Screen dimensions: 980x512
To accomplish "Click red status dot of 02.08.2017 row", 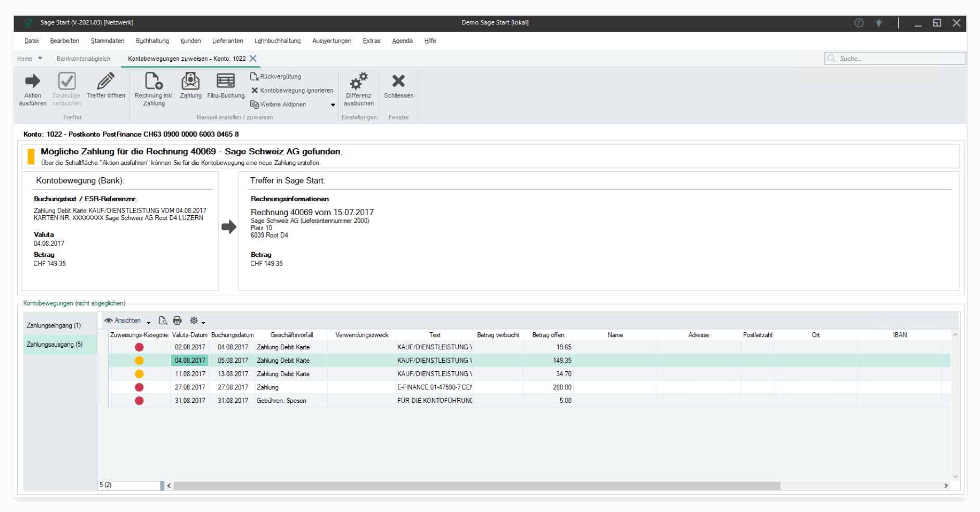I will pos(139,347).
